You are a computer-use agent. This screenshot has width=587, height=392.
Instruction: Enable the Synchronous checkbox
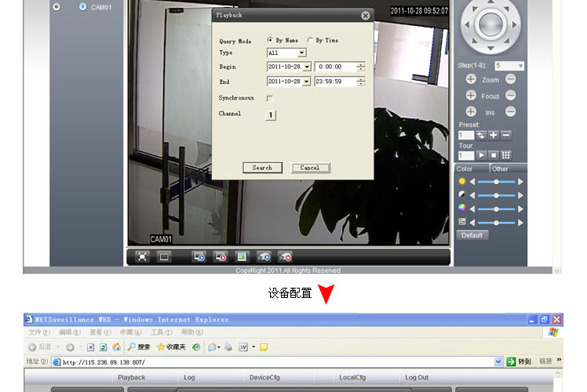tap(270, 98)
